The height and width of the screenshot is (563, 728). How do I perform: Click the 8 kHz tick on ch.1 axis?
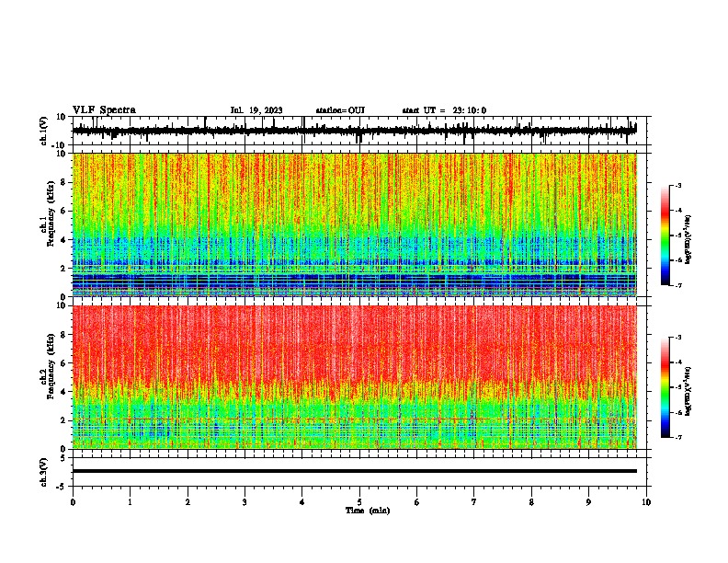(x=63, y=182)
